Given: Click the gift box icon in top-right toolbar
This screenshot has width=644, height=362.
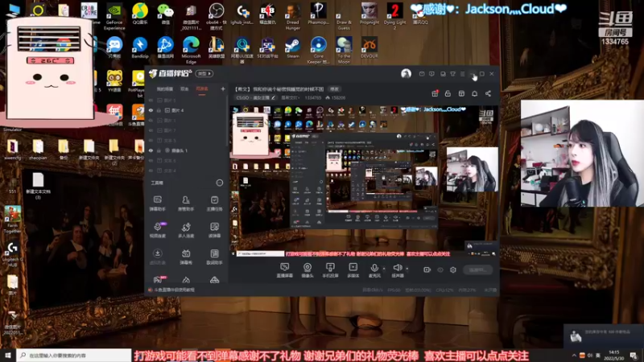Looking at the screenshot, I should tap(435, 93).
